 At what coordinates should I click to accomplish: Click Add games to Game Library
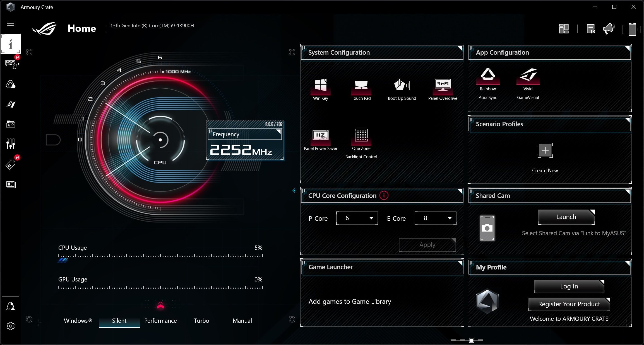click(x=350, y=301)
